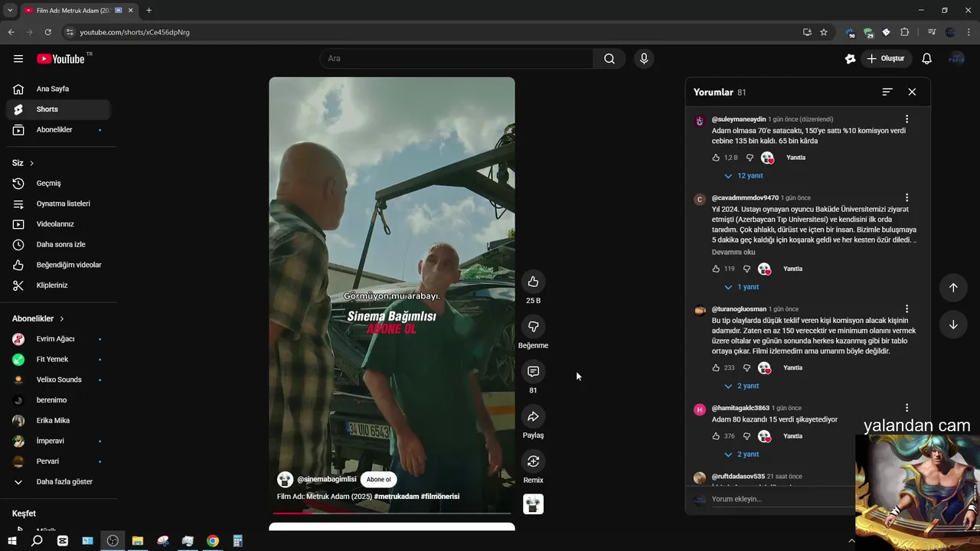This screenshot has width=980, height=551.
Task: Expand 2 yanıt under @turanogluosman
Action: (742, 386)
